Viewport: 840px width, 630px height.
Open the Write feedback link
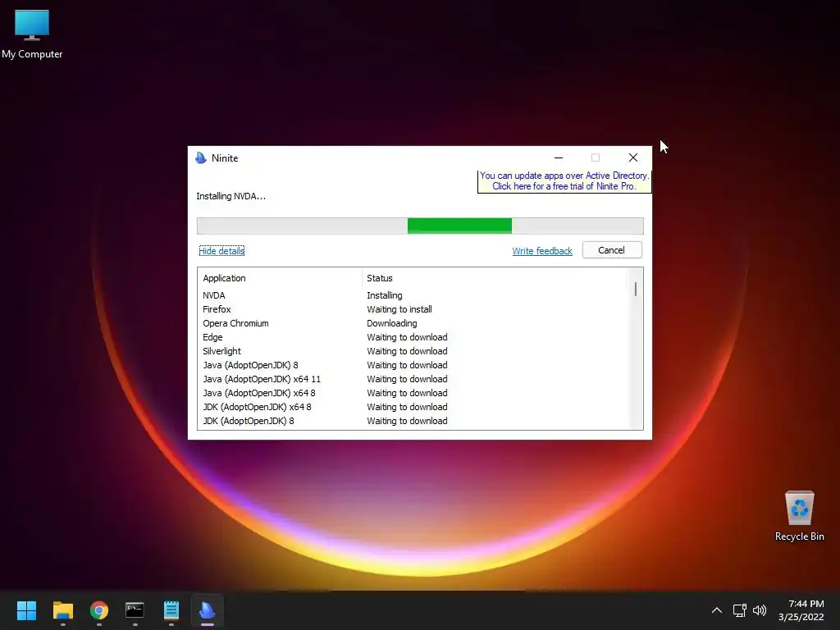pyautogui.click(x=542, y=251)
